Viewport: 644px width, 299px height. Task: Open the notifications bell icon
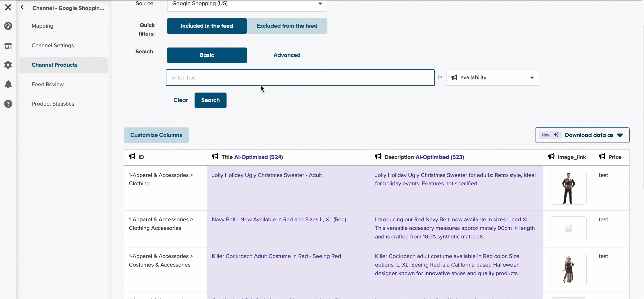click(x=8, y=84)
